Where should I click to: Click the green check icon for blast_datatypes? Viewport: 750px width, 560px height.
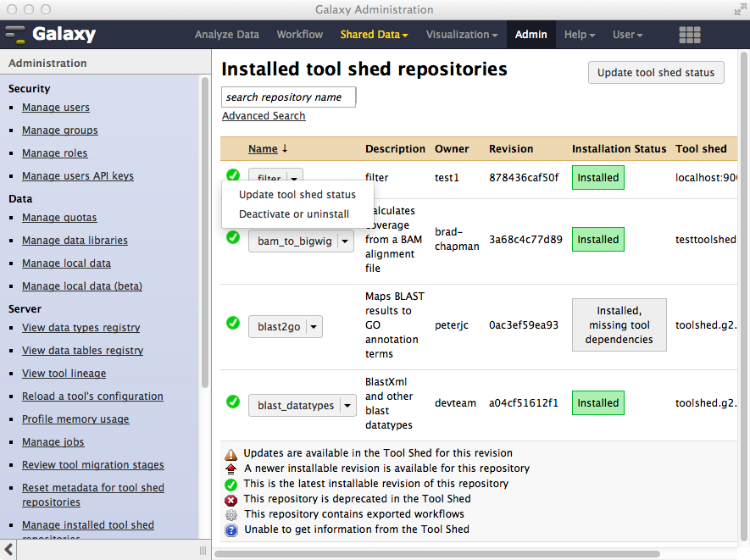pos(233,402)
